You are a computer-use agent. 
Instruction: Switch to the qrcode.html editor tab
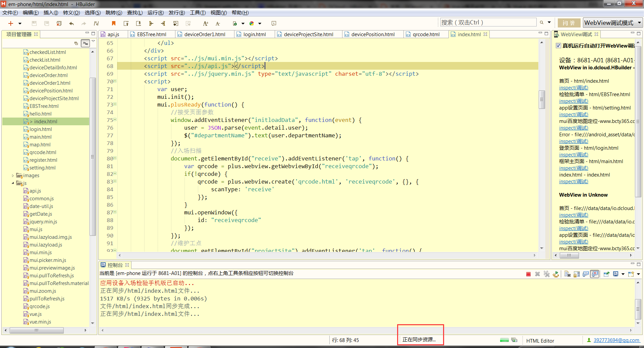pos(426,34)
